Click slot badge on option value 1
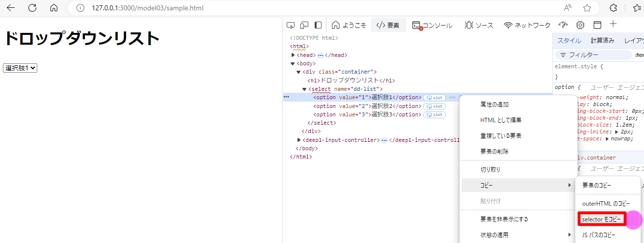 (x=435, y=97)
